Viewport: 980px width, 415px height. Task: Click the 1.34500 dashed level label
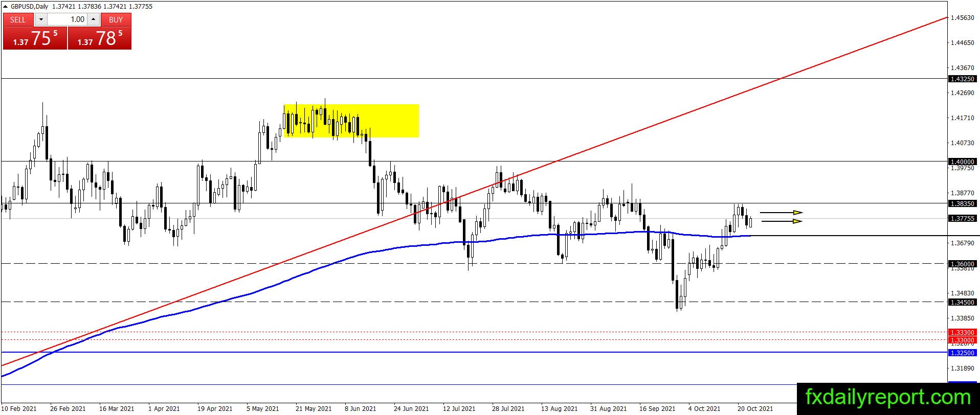(962, 302)
